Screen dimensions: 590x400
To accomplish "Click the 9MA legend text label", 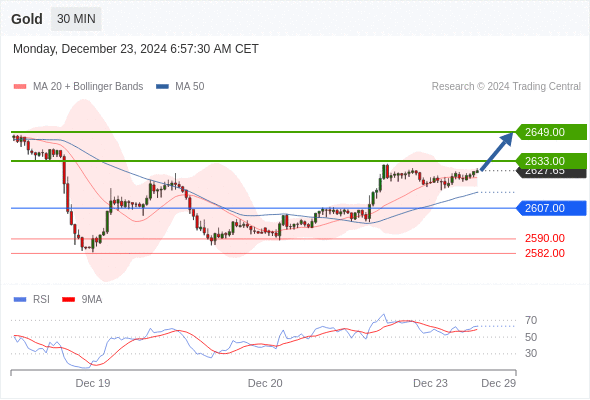I will point(92,300).
